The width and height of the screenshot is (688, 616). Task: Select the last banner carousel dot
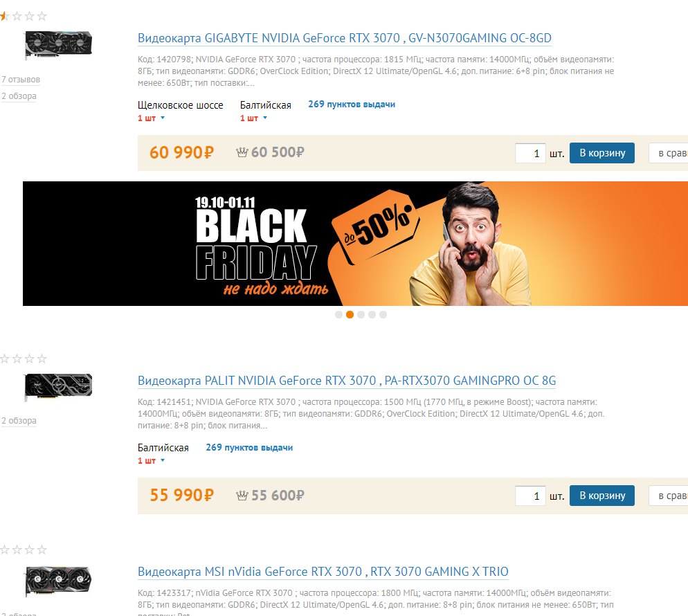[383, 315]
